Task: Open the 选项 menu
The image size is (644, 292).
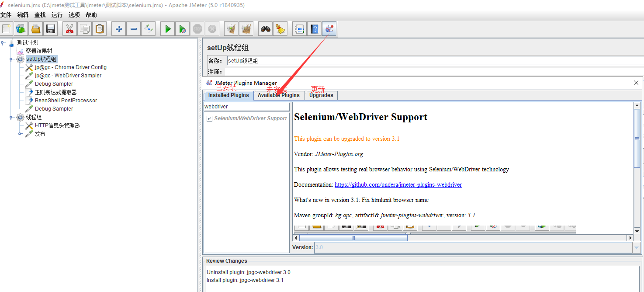Action: [x=74, y=15]
